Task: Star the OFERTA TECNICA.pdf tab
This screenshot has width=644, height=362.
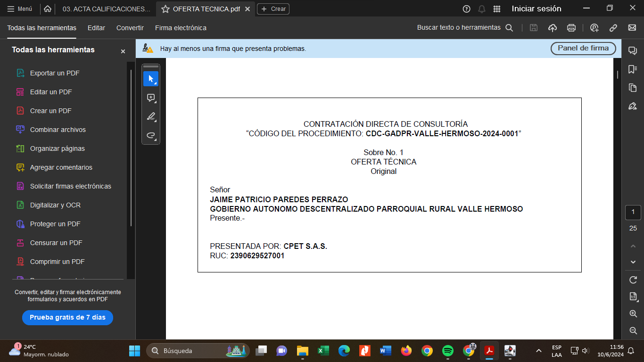Action: pyautogui.click(x=165, y=9)
